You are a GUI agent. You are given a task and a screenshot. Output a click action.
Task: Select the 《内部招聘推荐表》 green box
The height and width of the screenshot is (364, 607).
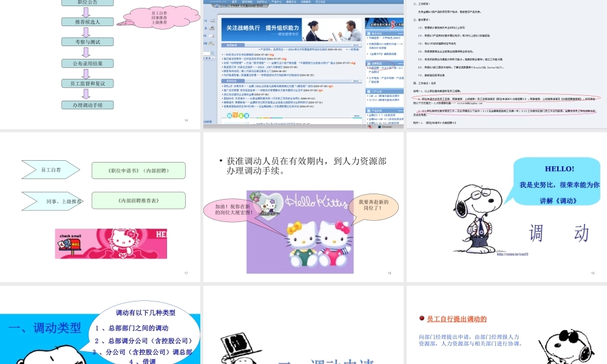138,201
